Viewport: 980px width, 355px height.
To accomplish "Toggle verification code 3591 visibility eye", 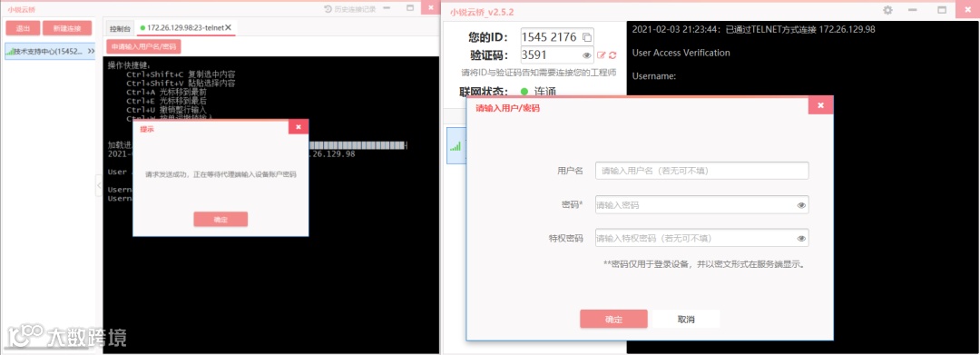I will tap(586, 55).
